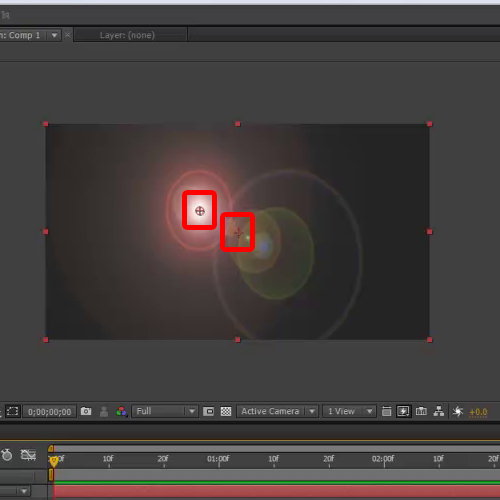Toggle the Transparency Grid checkerboard
The image size is (500, 500).
(x=226, y=412)
